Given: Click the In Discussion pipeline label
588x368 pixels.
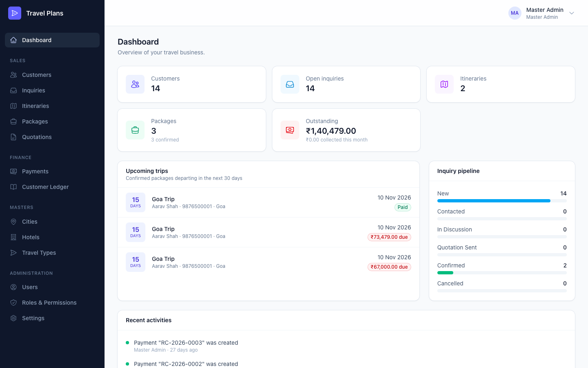Looking at the screenshot, I should [454, 229].
